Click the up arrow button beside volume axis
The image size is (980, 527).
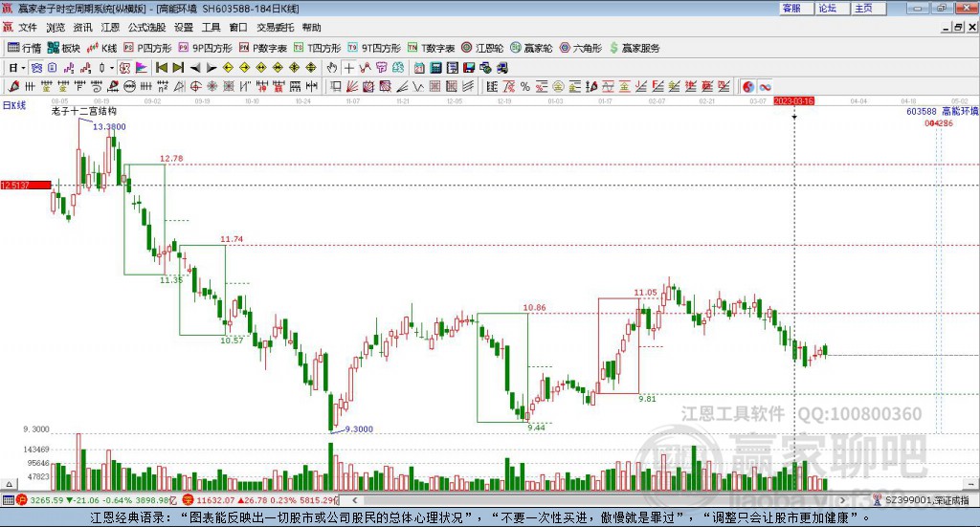pyautogui.click(x=9, y=484)
